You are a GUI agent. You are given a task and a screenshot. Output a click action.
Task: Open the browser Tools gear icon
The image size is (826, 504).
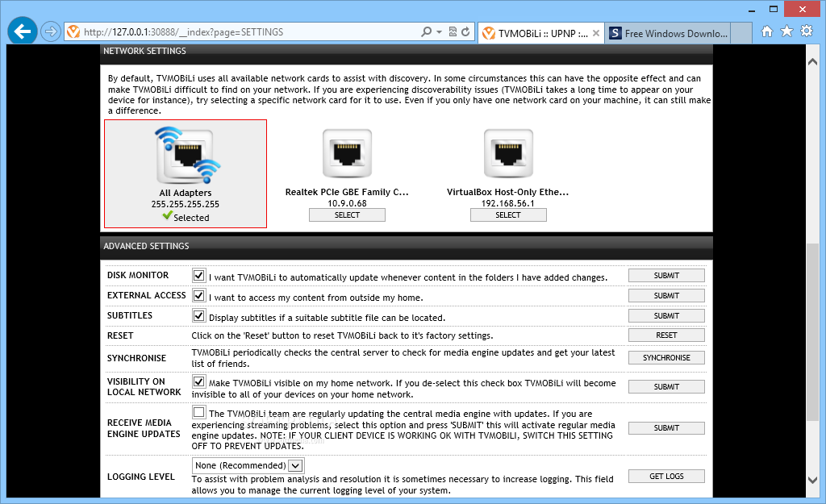tap(807, 31)
